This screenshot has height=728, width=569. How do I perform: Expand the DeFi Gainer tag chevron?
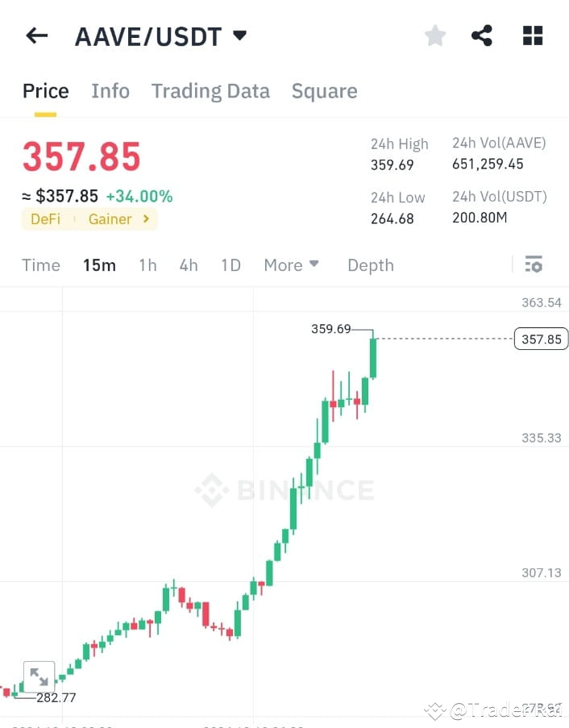point(145,218)
